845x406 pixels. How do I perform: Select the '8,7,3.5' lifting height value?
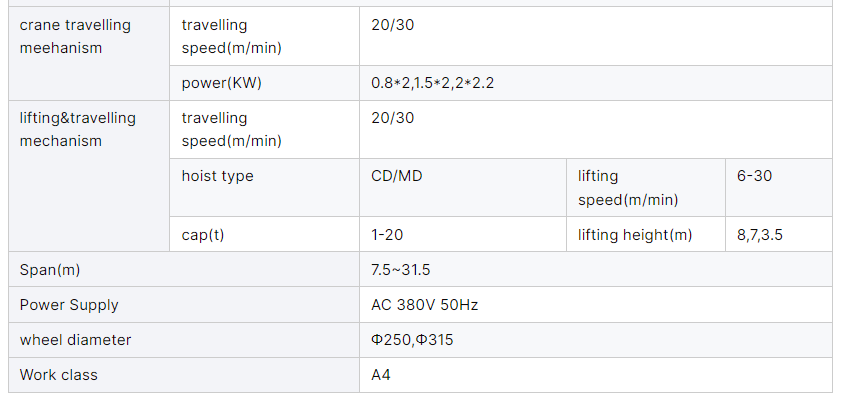click(x=760, y=235)
